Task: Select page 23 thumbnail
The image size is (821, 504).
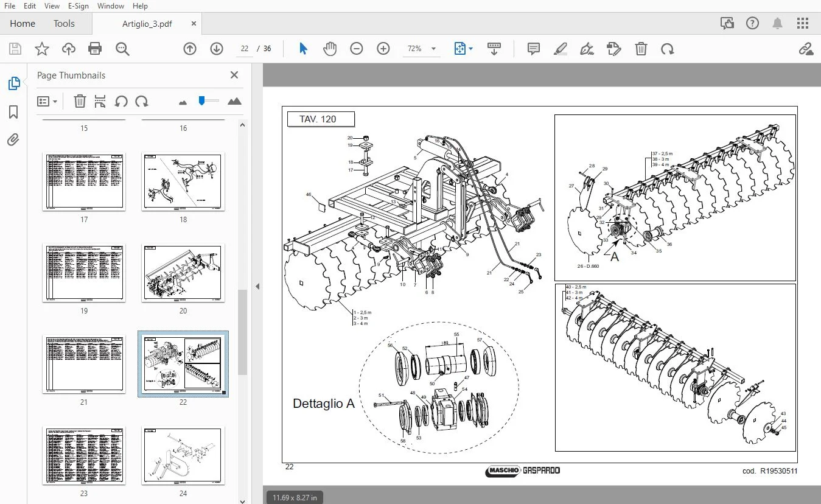Action: point(84,456)
